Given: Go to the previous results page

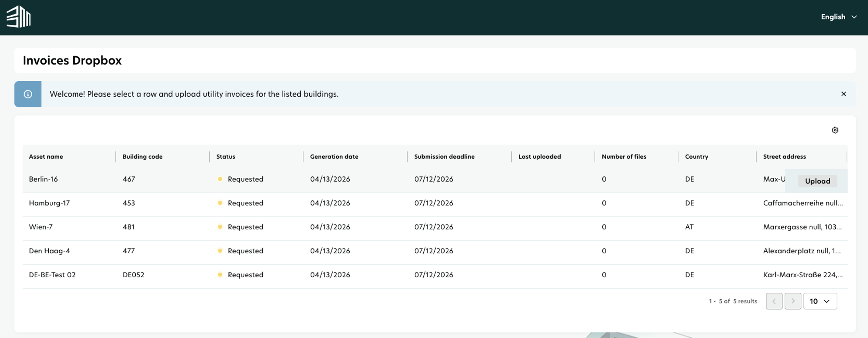Looking at the screenshot, I should click(x=774, y=301).
